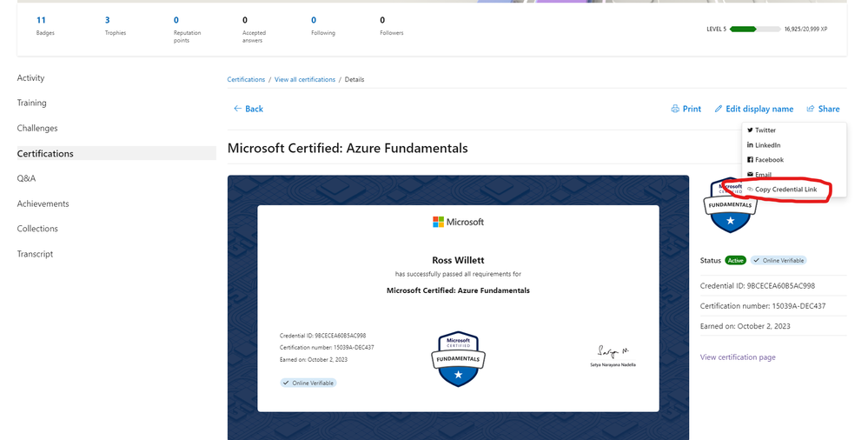
Task: Click the Facebook icon in share menu
Action: [750, 160]
